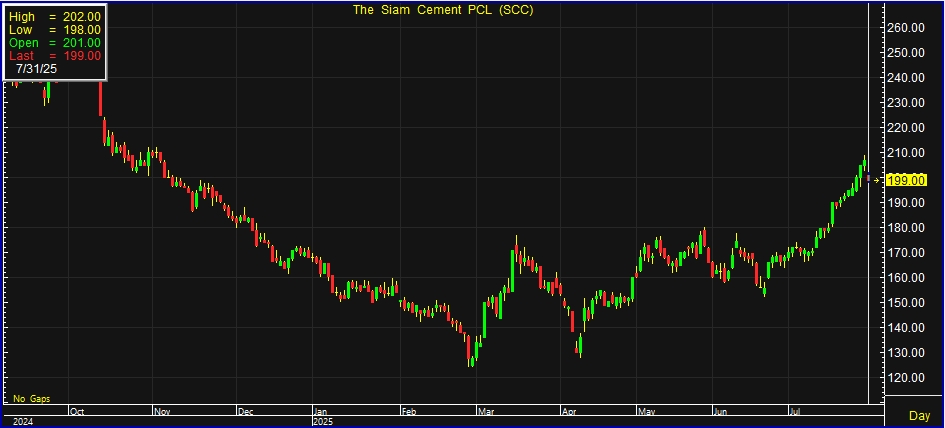Click the 170.00 price axis label
This screenshot has height=428, width=945.
(906, 253)
